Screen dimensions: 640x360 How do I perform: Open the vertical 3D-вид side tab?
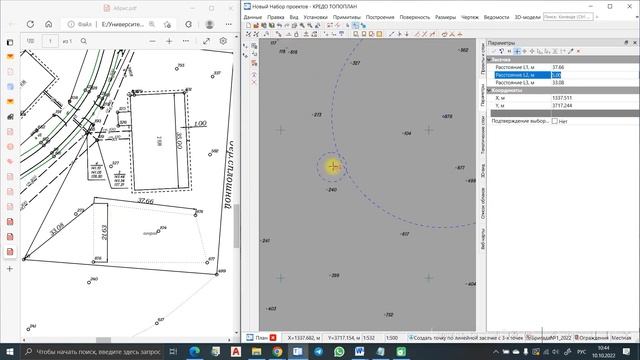click(x=482, y=171)
